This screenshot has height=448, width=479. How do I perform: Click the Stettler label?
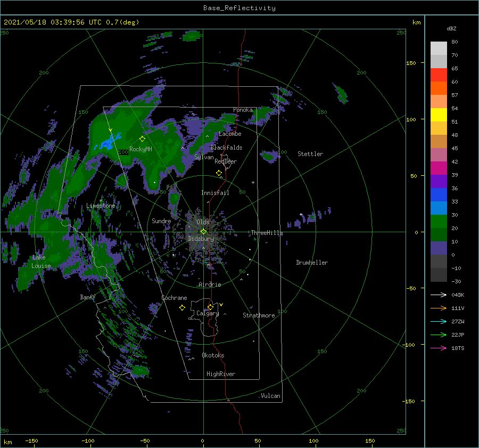(310, 154)
